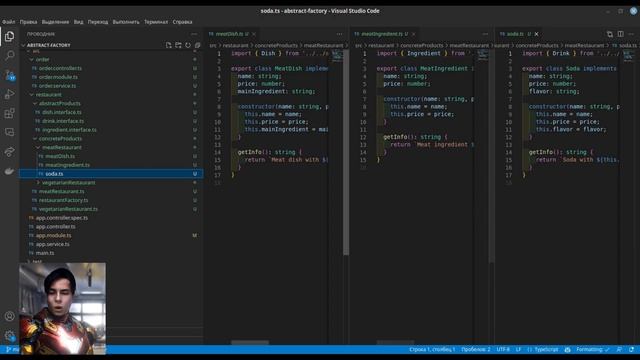Open the Docker whale icon in activity bar

tap(9, 171)
